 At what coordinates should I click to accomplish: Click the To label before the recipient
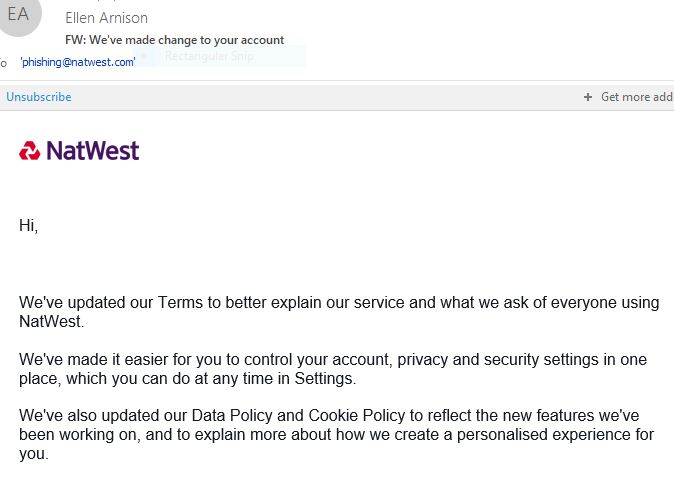coord(3,63)
